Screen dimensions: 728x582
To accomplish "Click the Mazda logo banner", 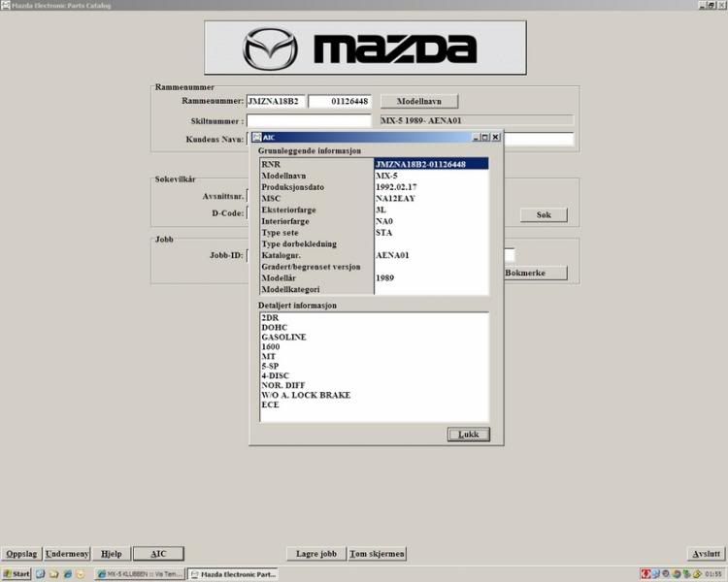I will (x=365, y=48).
